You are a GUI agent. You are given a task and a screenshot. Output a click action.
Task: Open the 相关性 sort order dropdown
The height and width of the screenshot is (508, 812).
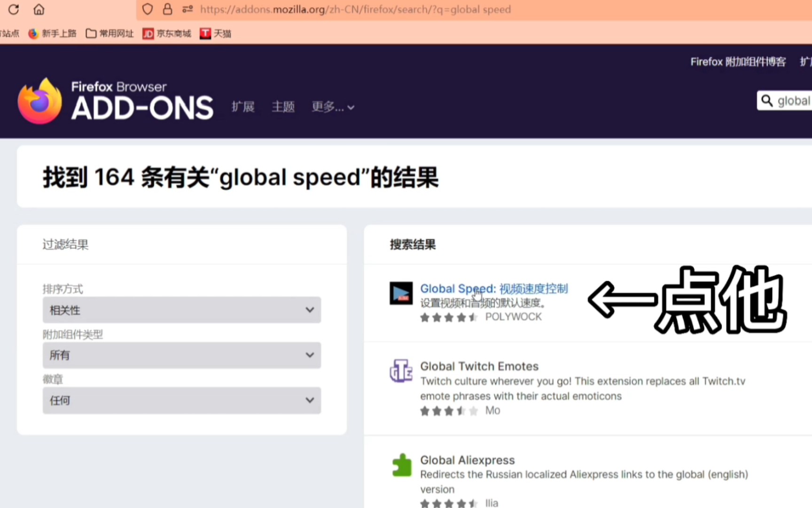pyautogui.click(x=182, y=310)
